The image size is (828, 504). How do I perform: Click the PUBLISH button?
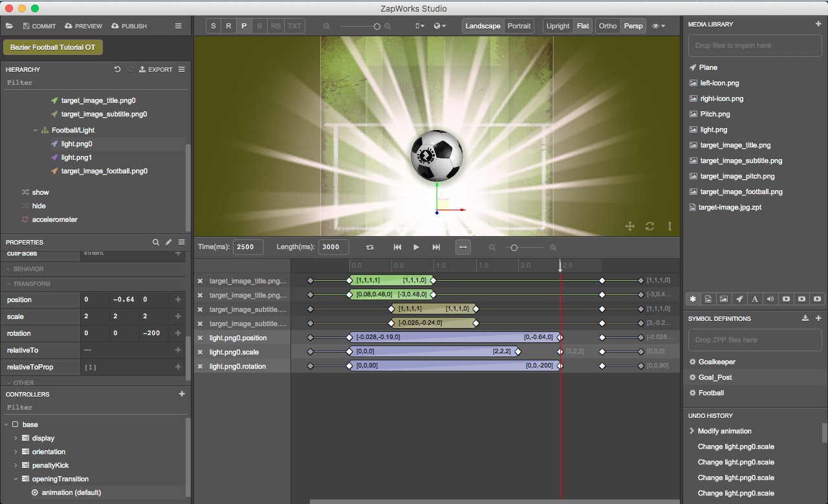(129, 26)
